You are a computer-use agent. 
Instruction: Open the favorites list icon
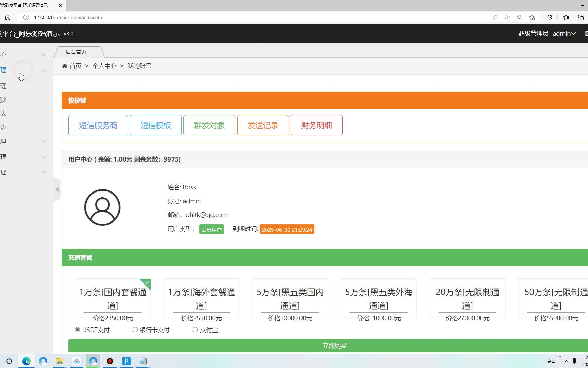[x=566, y=17]
